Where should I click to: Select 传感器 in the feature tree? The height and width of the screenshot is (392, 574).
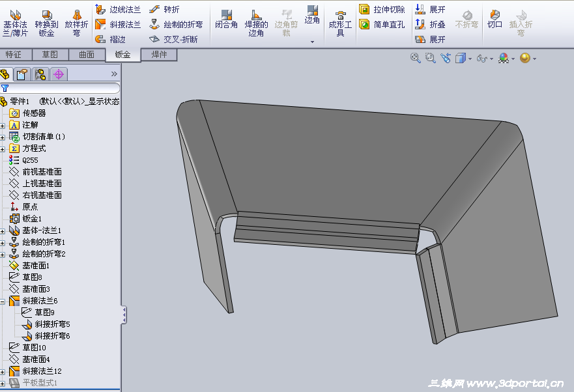click(x=27, y=113)
